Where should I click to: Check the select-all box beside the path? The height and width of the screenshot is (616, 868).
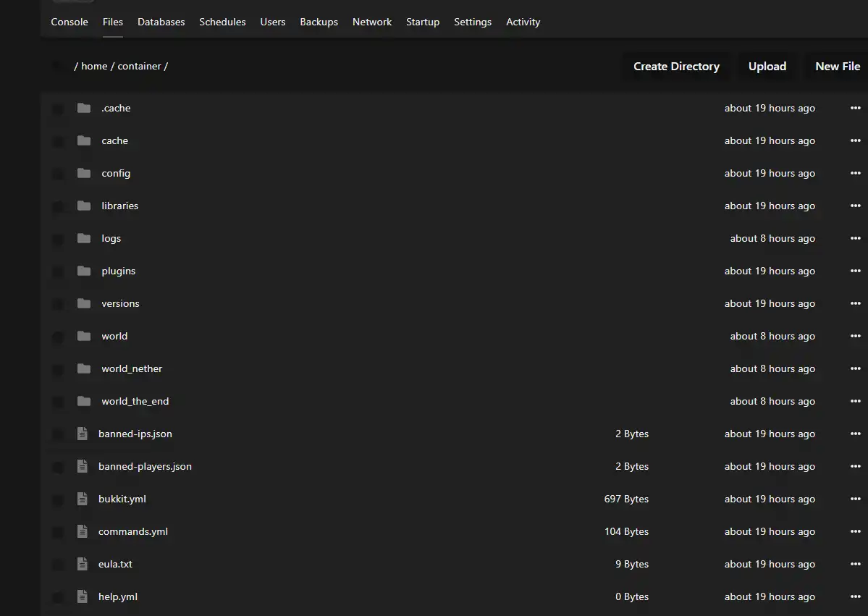57,67
